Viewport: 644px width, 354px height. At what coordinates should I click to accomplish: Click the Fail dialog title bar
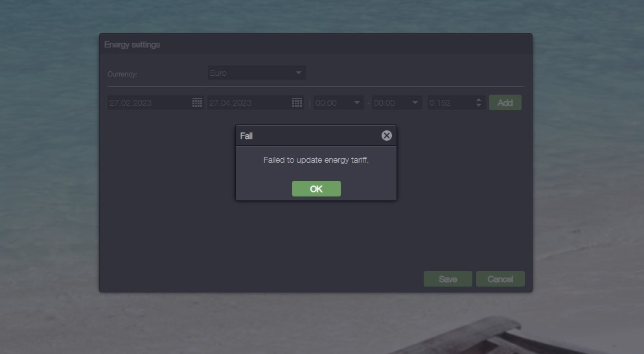[305, 136]
